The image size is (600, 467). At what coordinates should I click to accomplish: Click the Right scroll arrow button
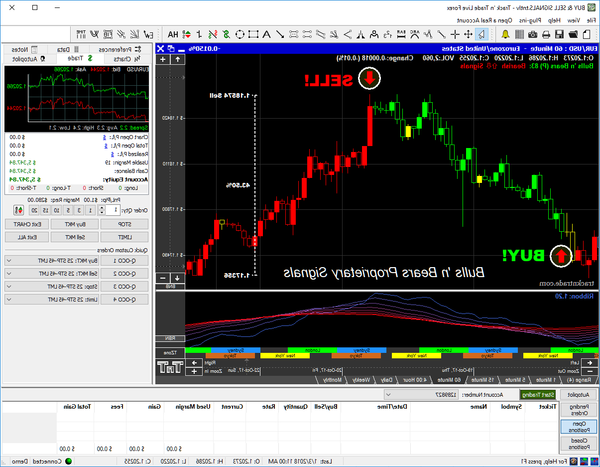point(194,362)
